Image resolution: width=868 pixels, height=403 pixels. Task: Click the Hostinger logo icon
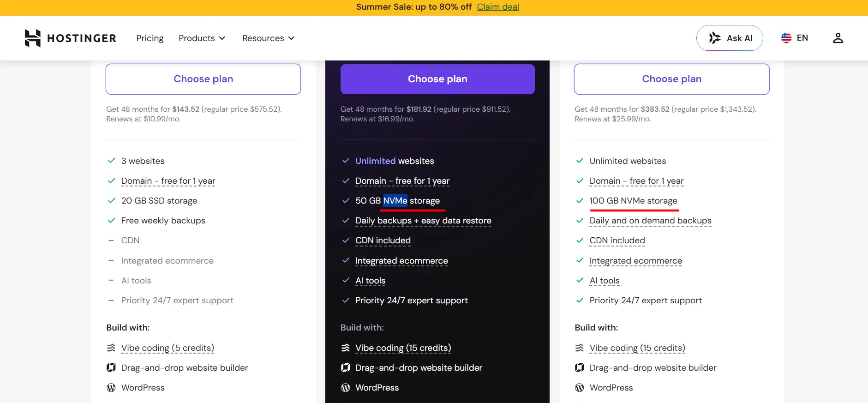pos(32,38)
